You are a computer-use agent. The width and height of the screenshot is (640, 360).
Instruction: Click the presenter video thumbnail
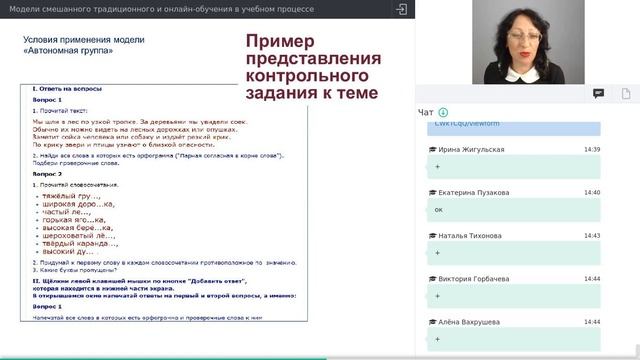[528, 42]
